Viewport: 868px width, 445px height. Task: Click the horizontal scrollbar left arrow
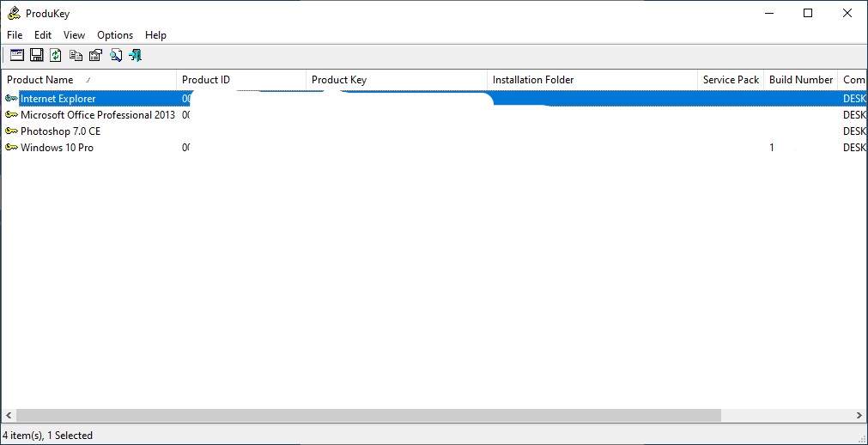click(9, 415)
